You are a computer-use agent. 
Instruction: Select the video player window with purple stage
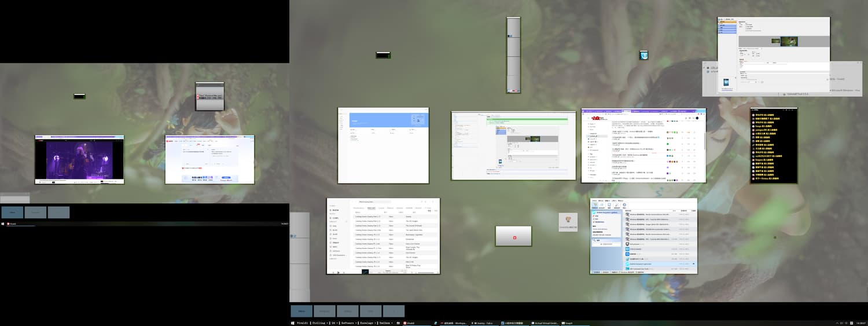coord(79,160)
